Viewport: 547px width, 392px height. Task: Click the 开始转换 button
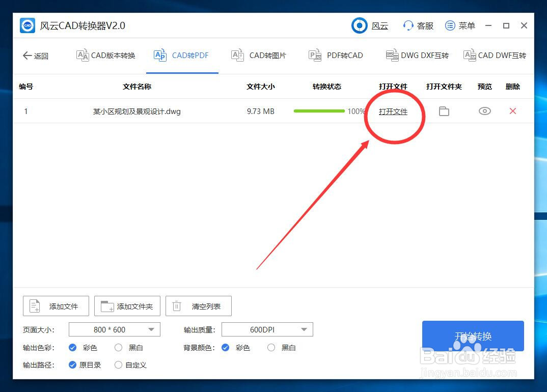coord(473,336)
